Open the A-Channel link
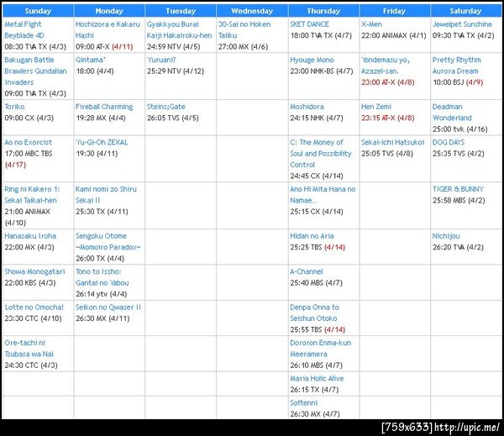The width and height of the screenshot is (504, 436). tap(307, 271)
